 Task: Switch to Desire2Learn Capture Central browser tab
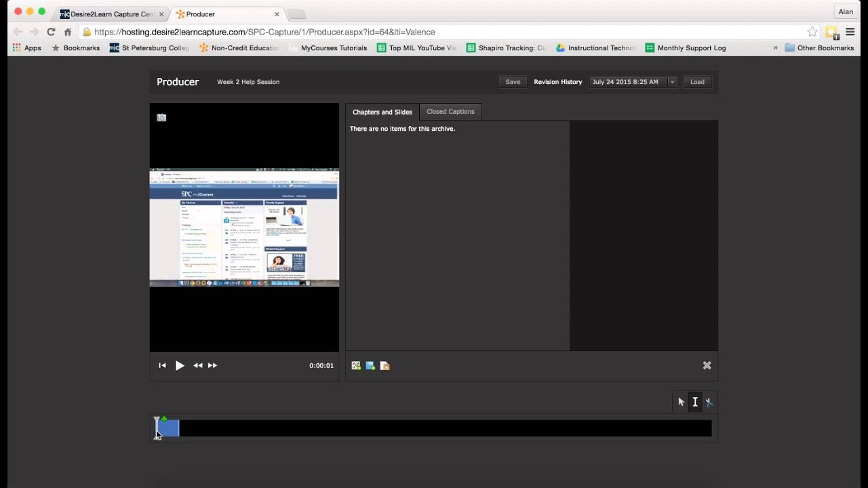coord(112,14)
